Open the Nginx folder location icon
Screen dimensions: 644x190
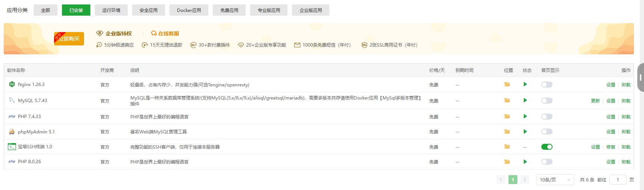click(x=507, y=85)
